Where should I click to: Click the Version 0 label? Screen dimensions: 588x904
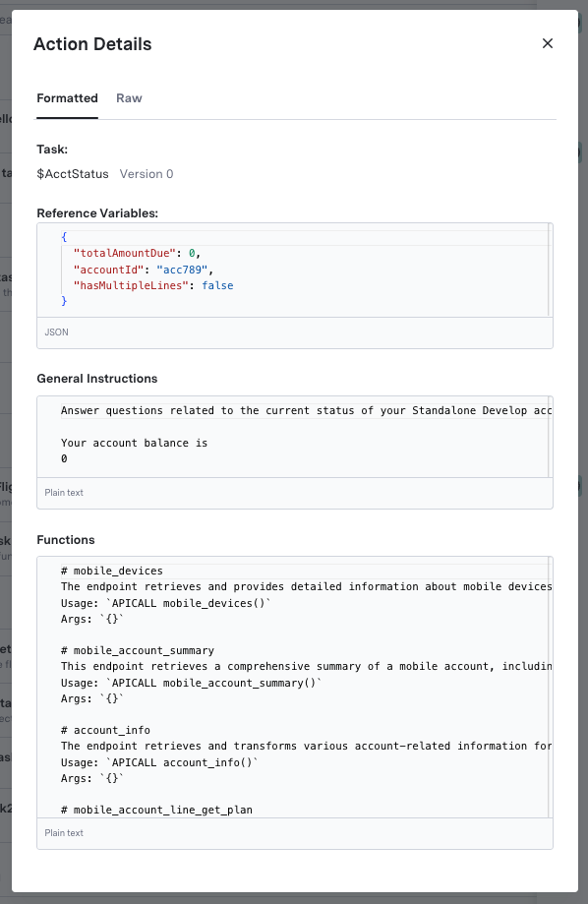pyautogui.click(x=147, y=173)
